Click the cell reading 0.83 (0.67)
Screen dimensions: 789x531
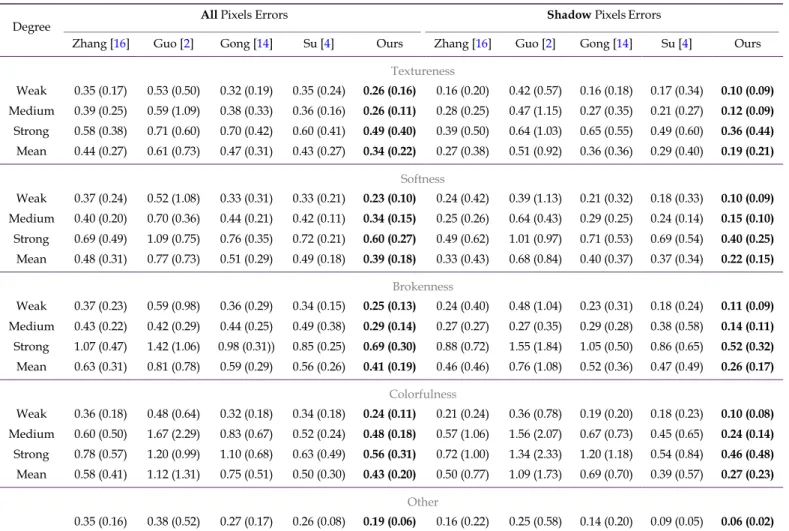click(246, 434)
